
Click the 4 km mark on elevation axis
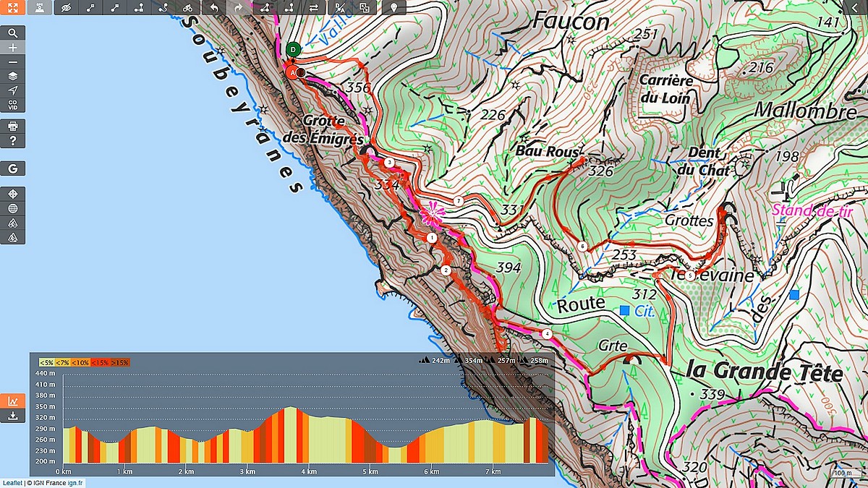pyautogui.click(x=310, y=471)
